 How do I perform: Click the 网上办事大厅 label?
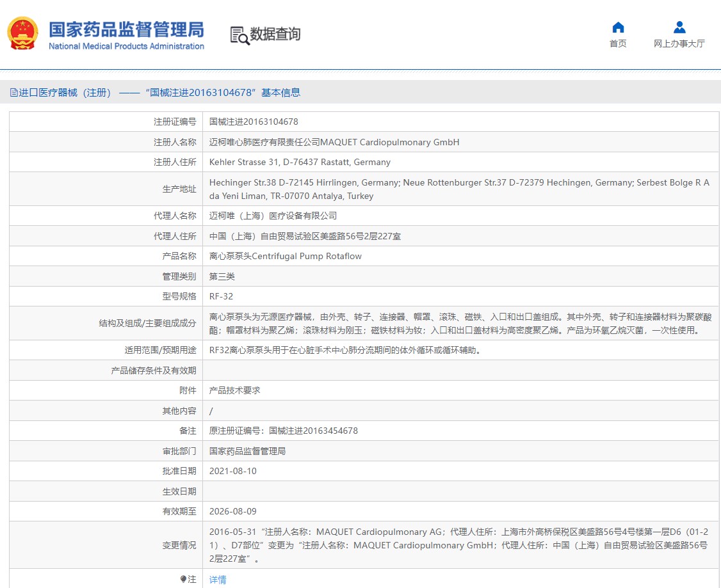coord(679,44)
